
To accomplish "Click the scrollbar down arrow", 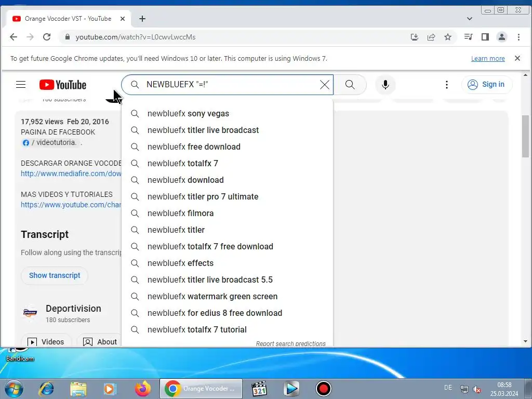I will 525,341.
